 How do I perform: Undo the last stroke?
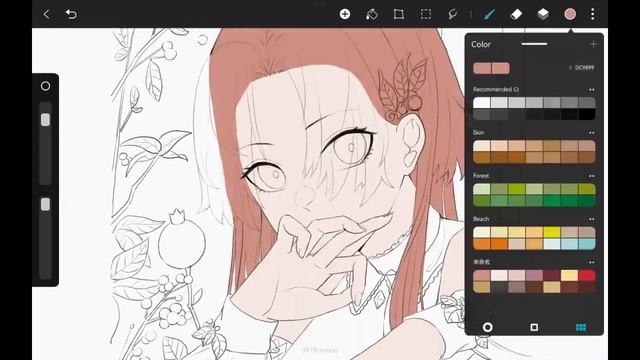pyautogui.click(x=71, y=14)
